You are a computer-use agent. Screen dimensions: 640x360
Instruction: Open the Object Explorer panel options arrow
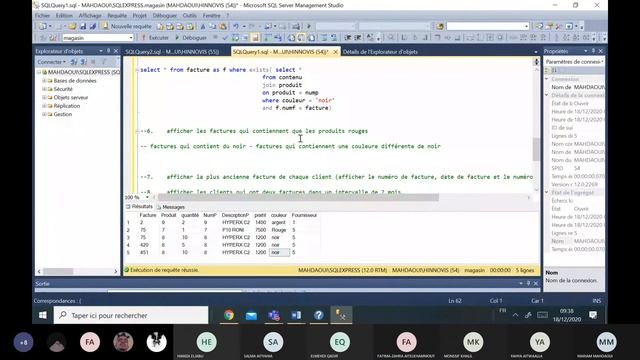pyautogui.click(x=101, y=51)
